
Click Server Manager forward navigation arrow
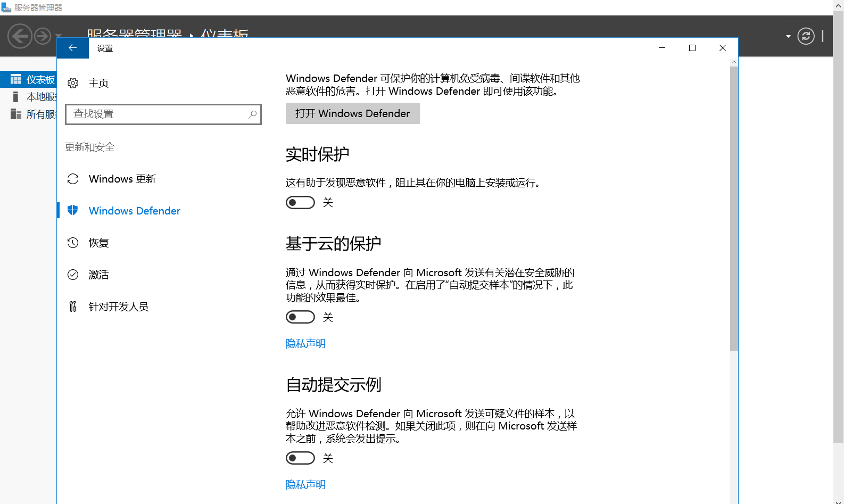pos(43,36)
